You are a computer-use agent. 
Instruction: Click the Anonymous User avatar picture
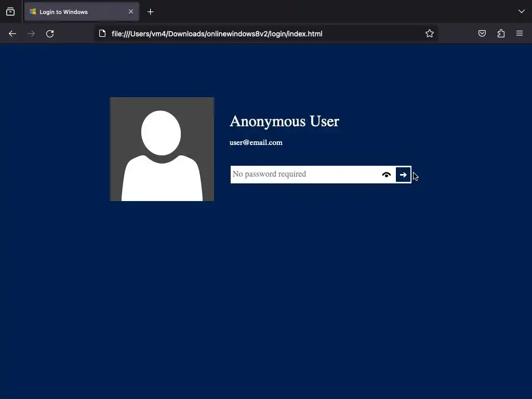point(162,149)
